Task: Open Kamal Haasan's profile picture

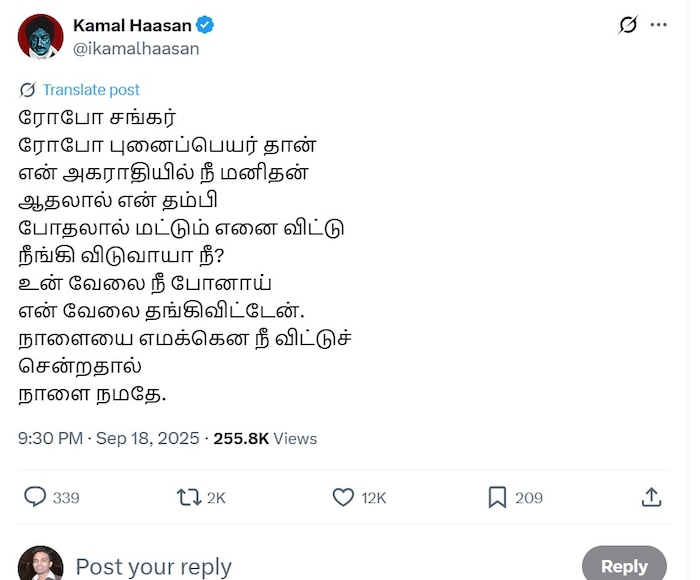Action: [40, 37]
